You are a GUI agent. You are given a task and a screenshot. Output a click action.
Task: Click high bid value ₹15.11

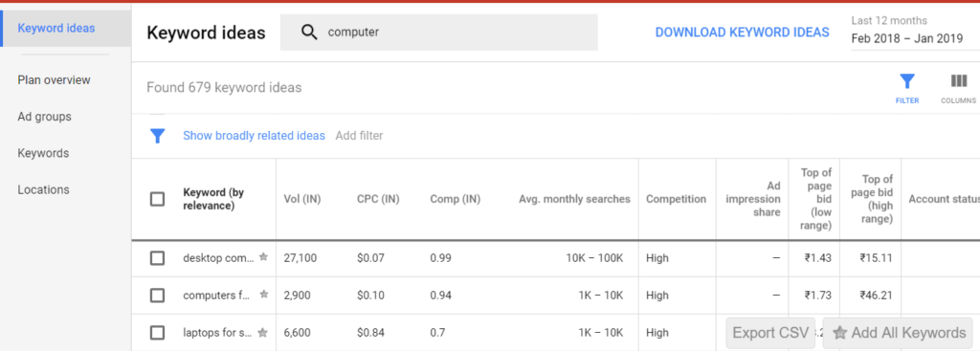[x=876, y=258]
